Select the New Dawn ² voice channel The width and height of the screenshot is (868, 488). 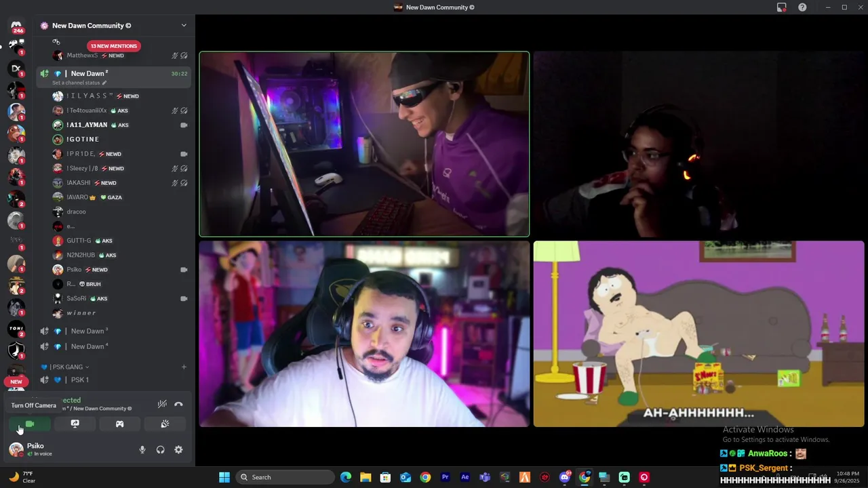click(114, 77)
